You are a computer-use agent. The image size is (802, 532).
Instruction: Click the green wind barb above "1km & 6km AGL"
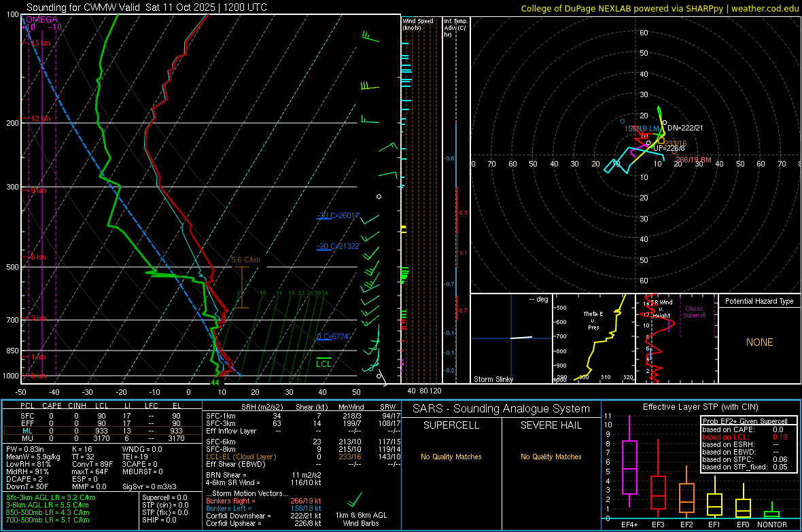pyautogui.click(x=354, y=499)
